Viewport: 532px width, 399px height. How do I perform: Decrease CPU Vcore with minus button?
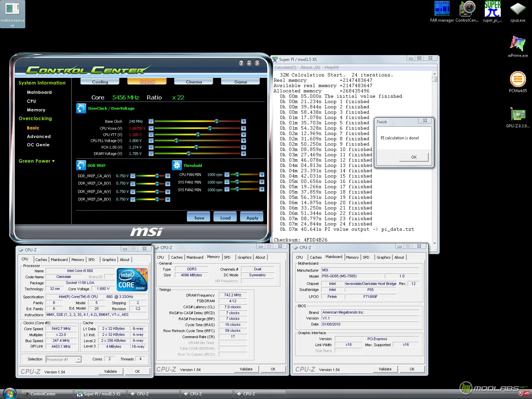[151, 128]
